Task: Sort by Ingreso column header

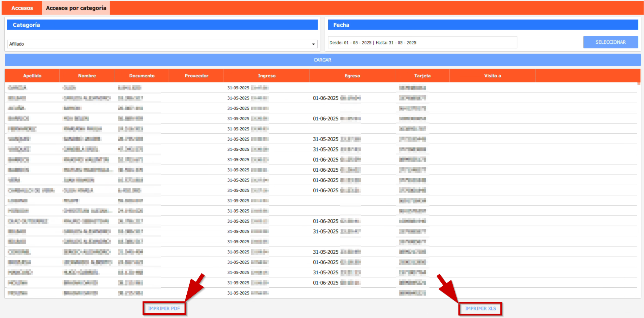Action: click(267, 76)
